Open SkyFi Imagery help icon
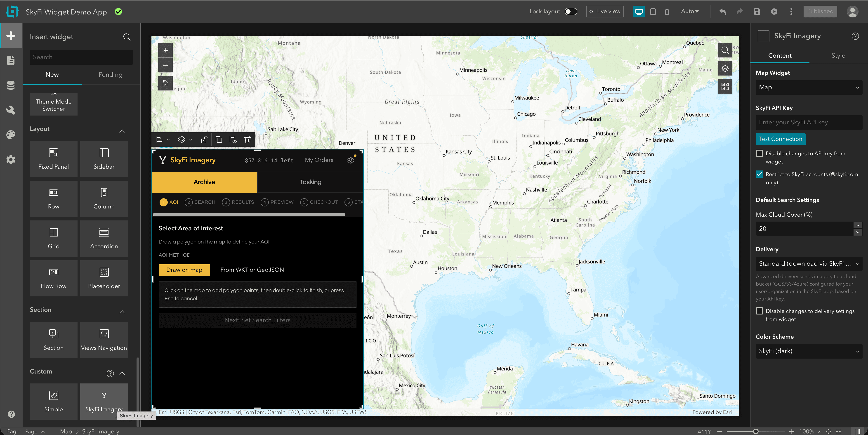The height and width of the screenshot is (435, 868). click(855, 36)
